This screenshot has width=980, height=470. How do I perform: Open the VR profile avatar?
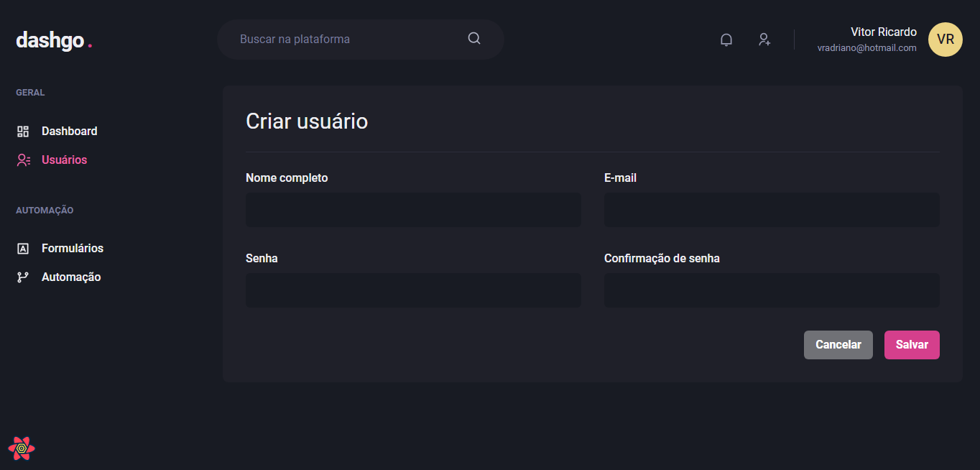click(945, 40)
